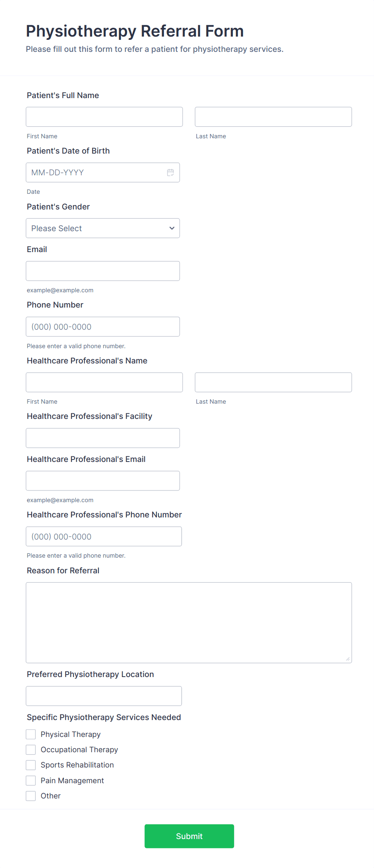
Task: Check the Occupational Therapy option
Action: pyautogui.click(x=31, y=749)
